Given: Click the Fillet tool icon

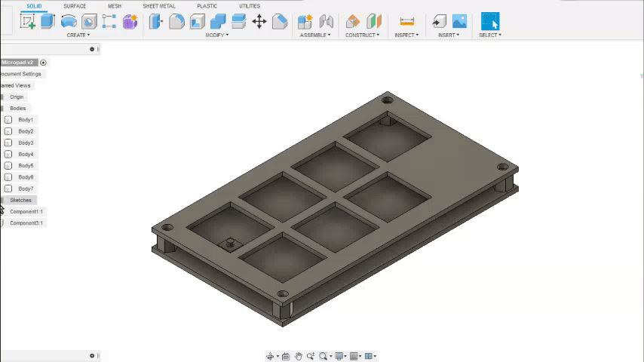Looking at the screenshot, I should point(176,22).
